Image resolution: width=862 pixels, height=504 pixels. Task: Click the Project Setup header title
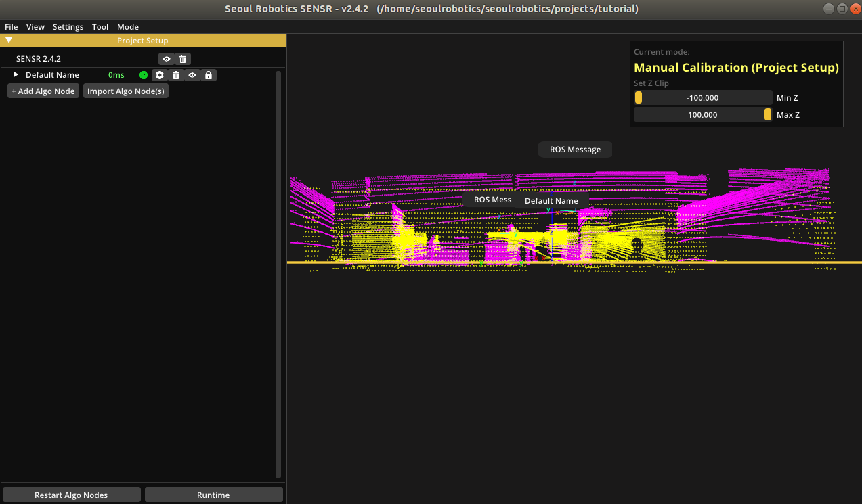click(x=143, y=41)
